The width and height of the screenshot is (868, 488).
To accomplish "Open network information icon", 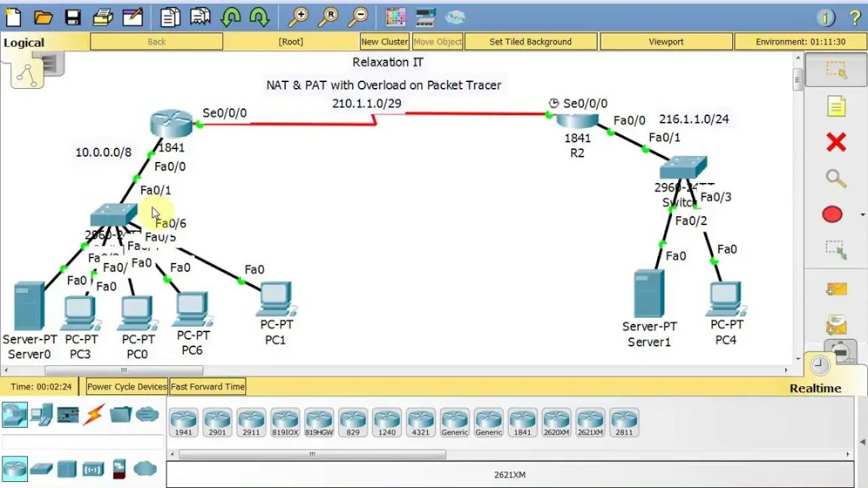I will [x=825, y=18].
